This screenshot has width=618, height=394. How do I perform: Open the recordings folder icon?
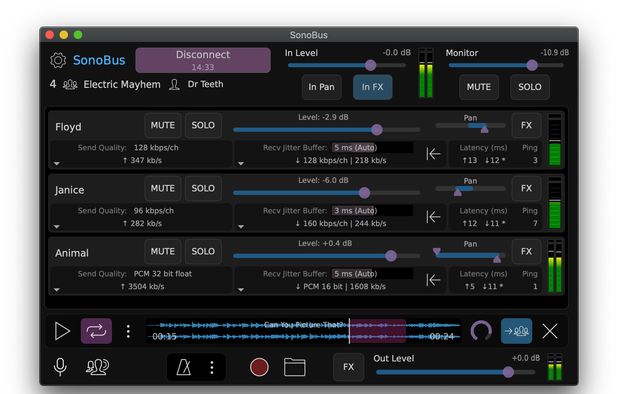(294, 367)
